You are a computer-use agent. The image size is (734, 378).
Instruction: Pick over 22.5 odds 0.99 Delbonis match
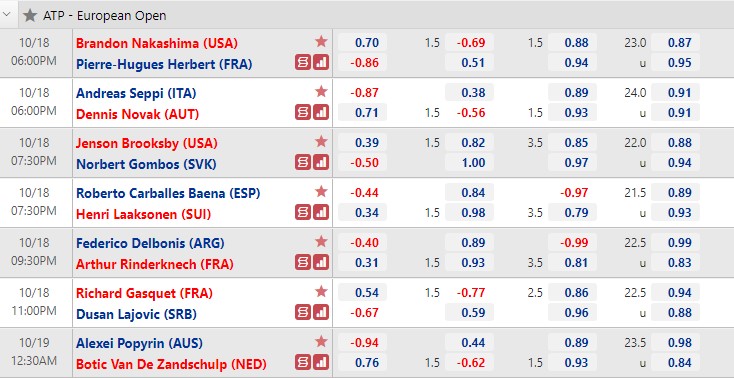tap(675, 243)
